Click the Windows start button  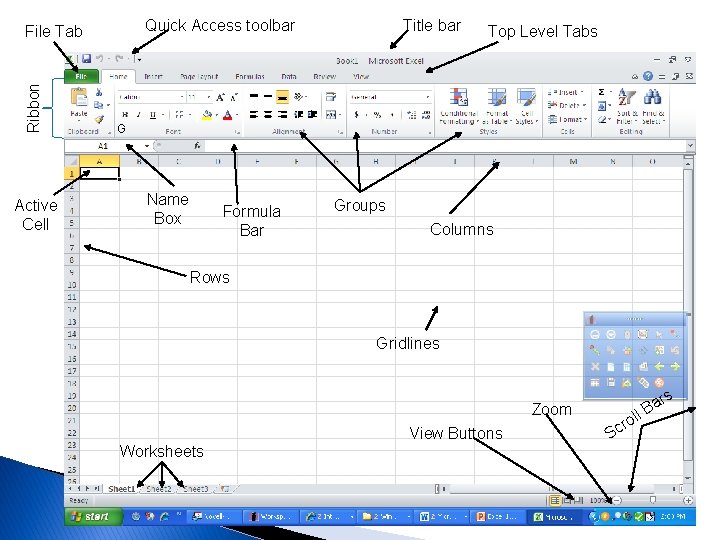point(93,517)
